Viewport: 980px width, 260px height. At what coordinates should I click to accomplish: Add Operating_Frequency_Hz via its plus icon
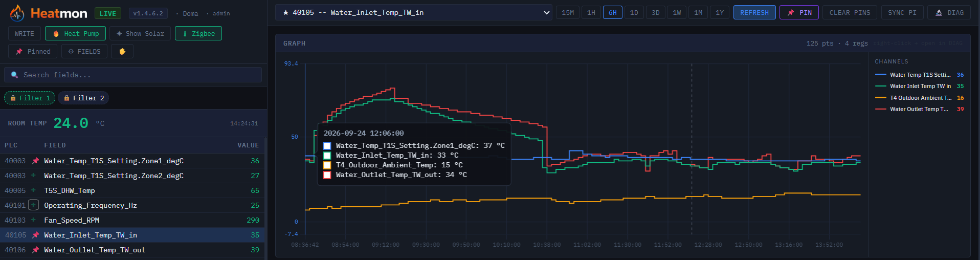coord(33,205)
